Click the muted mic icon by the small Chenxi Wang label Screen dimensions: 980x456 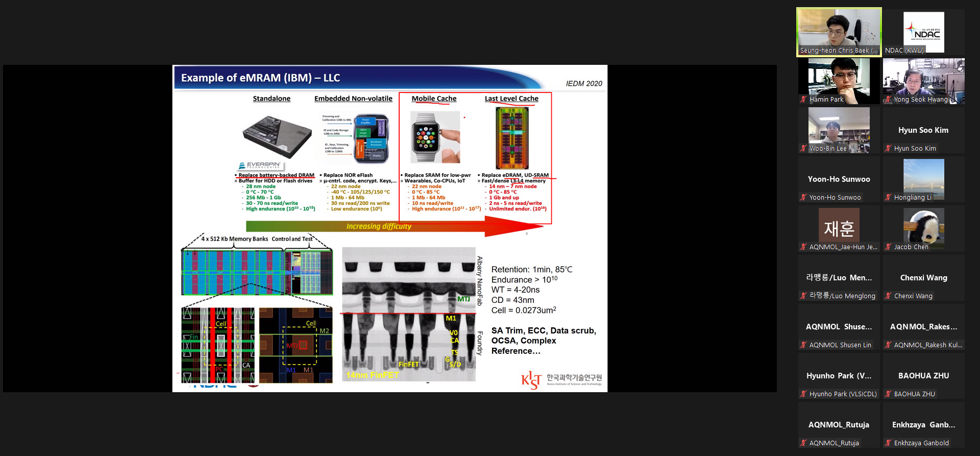(x=889, y=296)
